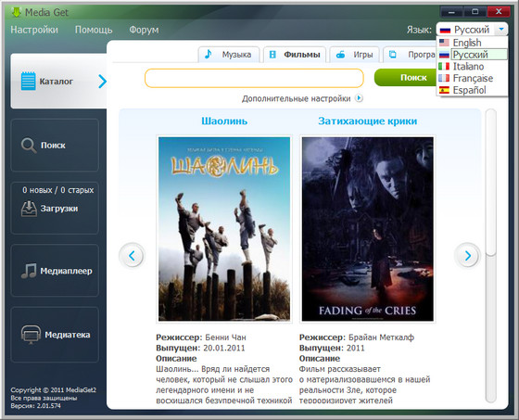Viewport: 519px width, 420px height.
Task: Maximize the Media Get window
Action: click(475, 12)
